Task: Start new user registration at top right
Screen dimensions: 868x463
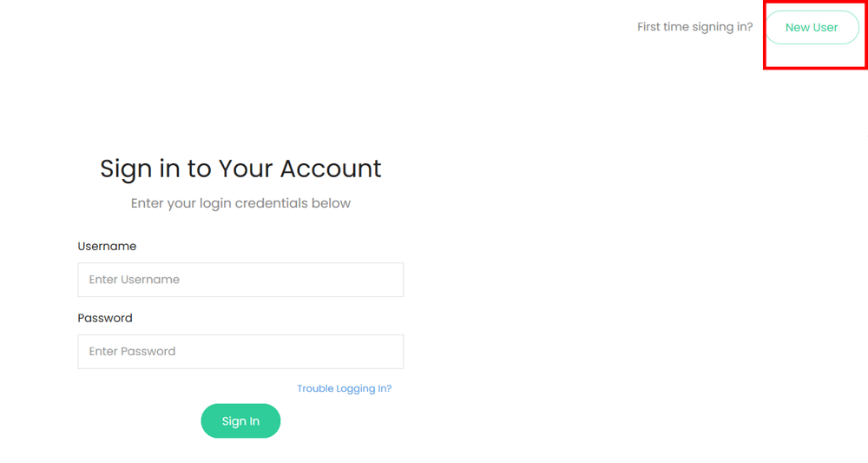Action: point(812,28)
